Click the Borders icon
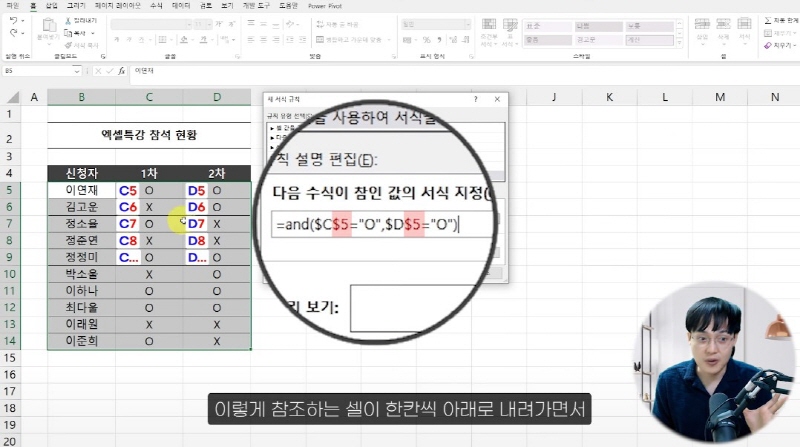Image resolution: width=800 pixels, height=447 pixels. [162, 39]
